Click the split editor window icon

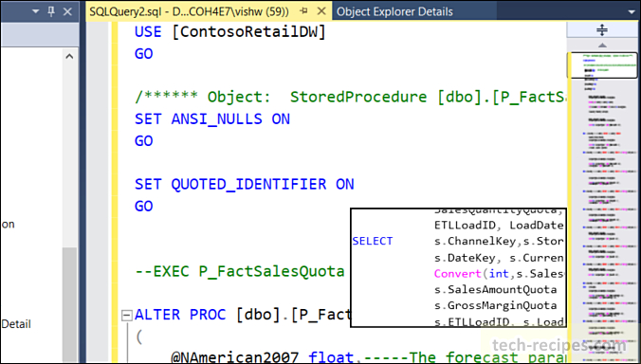(602, 29)
